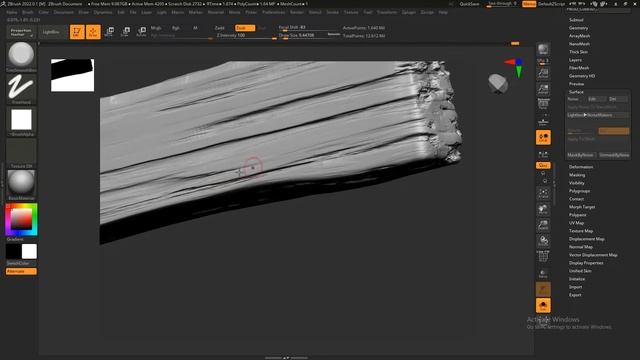Open the Texture Off selector
The width and height of the screenshot is (640, 360).
pos(21,152)
